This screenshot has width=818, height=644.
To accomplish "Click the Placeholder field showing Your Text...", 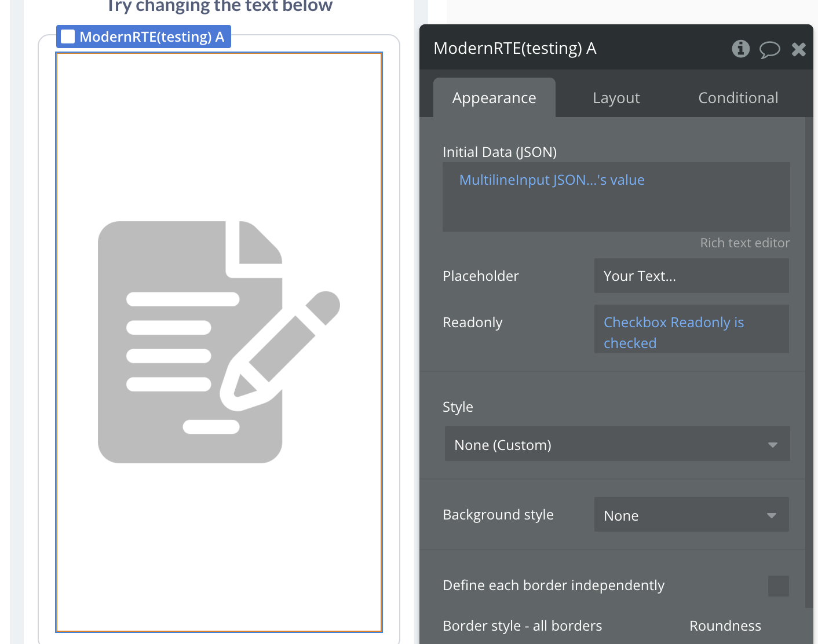I will [691, 276].
